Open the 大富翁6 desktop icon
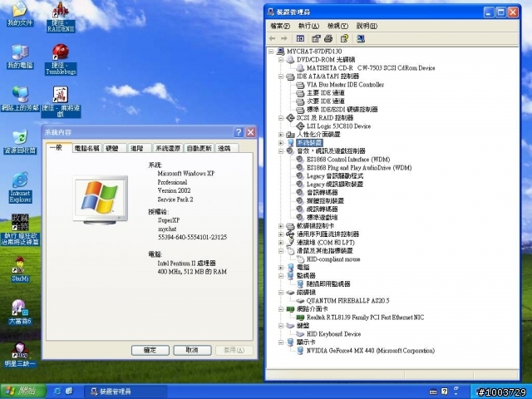The width and height of the screenshot is (532, 399). point(20,313)
